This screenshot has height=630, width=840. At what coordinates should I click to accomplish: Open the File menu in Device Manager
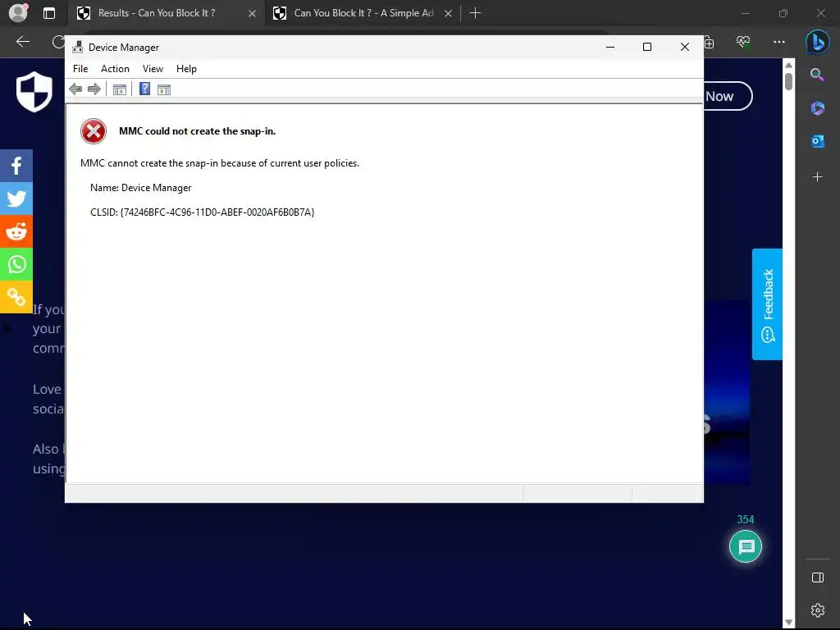pos(80,69)
